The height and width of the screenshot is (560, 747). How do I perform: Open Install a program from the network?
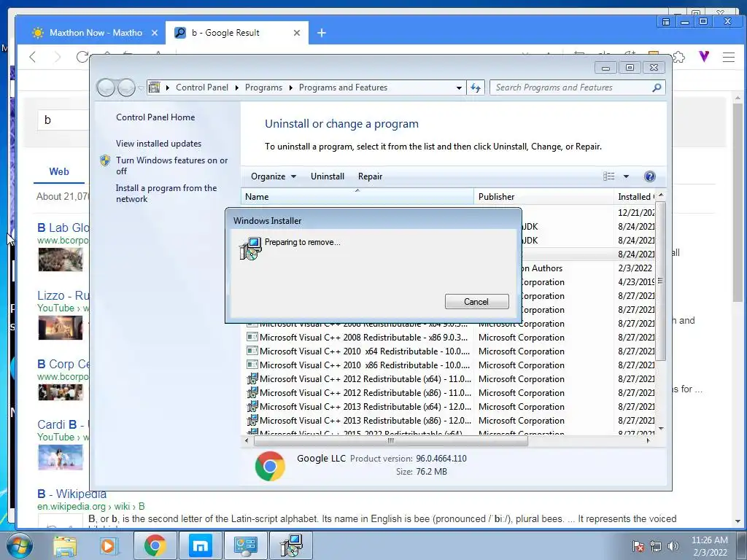coord(166,193)
